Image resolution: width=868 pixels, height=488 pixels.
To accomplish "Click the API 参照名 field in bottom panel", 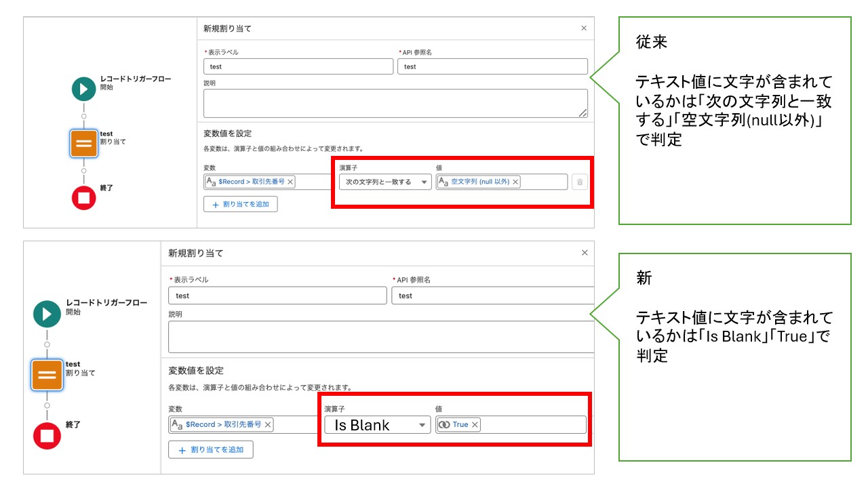I will pos(493,296).
